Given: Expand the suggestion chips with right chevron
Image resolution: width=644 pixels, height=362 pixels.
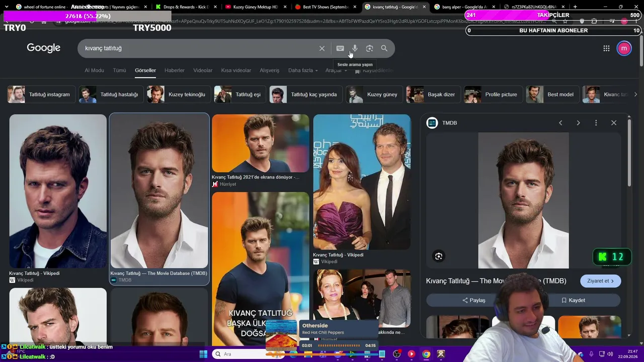Looking at the screenshot, I should [x=635, y=95].
